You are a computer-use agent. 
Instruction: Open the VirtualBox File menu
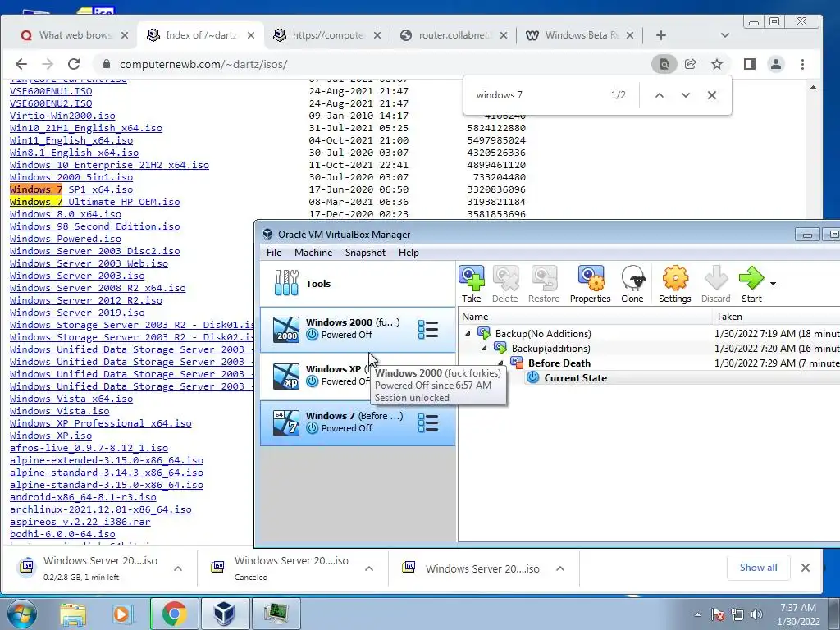pos(274,253)
